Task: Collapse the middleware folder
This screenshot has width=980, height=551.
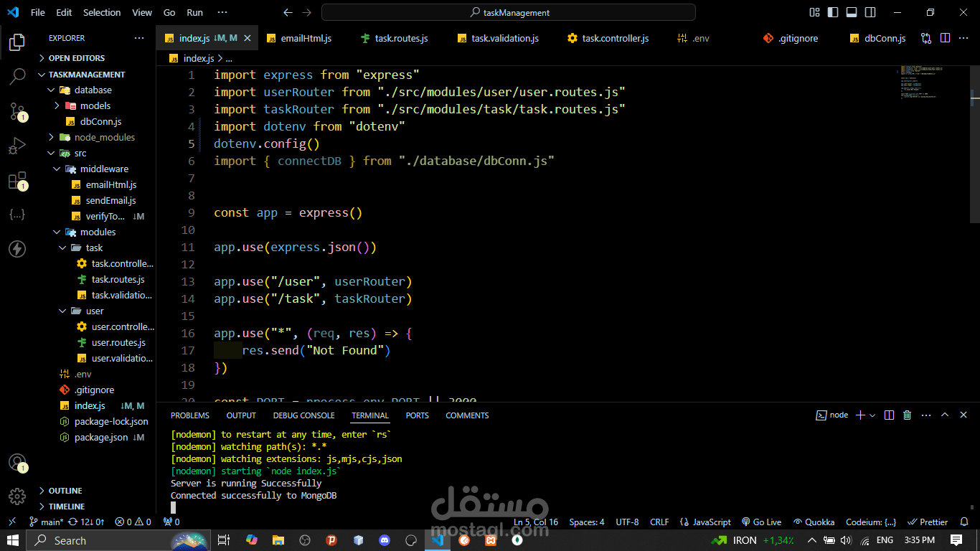Action: (104, 169)
